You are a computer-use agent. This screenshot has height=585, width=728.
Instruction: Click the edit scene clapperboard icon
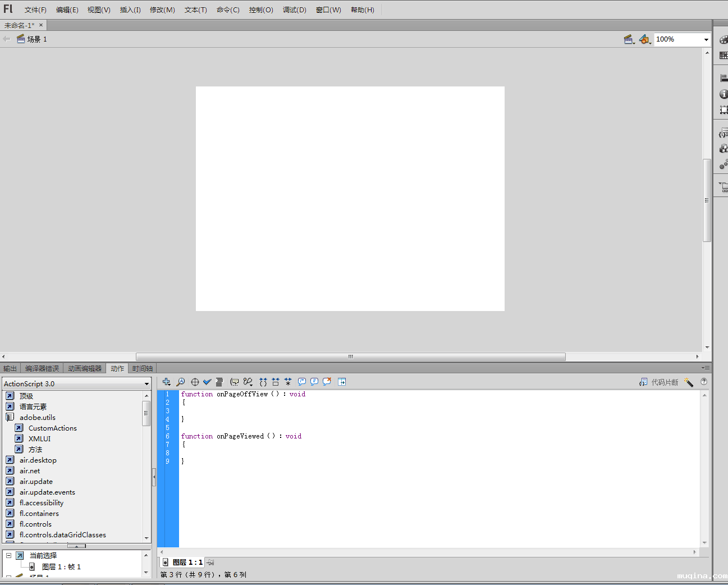click(629, 39)
